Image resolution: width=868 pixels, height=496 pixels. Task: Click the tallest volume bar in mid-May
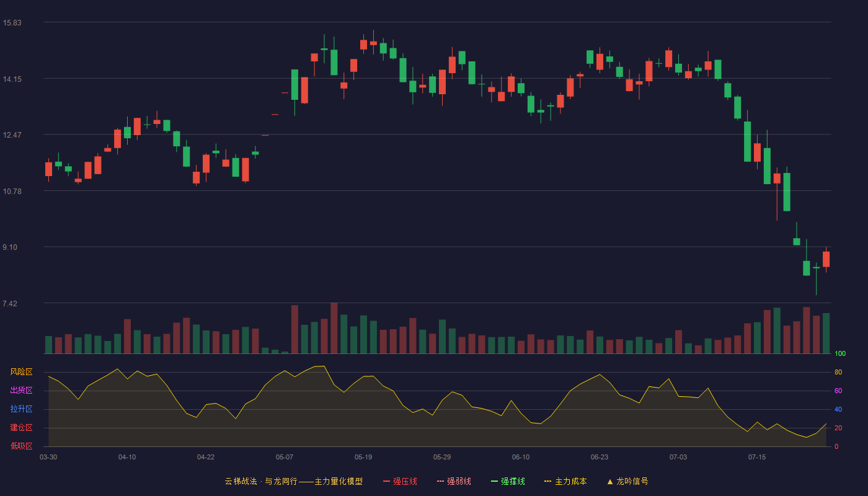coord(334,328)
